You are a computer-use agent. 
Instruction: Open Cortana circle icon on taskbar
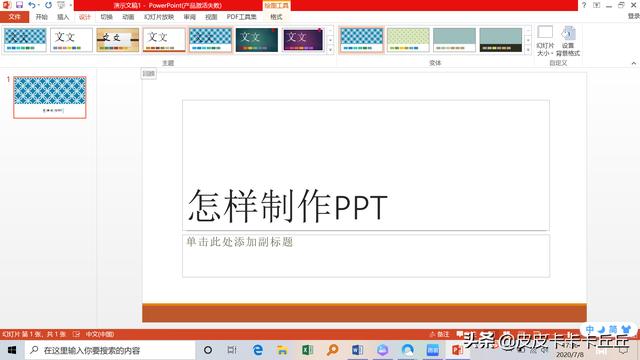point(208,350)
